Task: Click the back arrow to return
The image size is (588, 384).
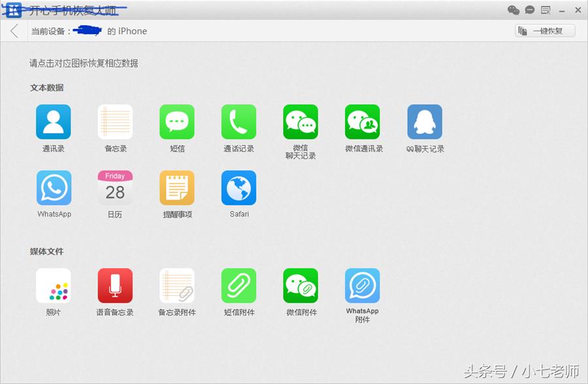Action: click(14, 30)
